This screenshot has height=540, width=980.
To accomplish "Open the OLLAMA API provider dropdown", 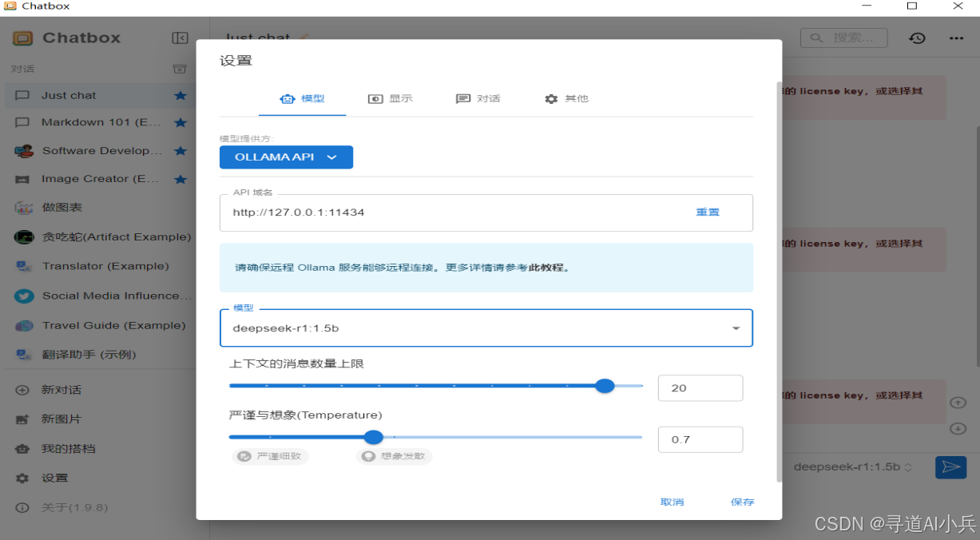I will tap(286, 157).
